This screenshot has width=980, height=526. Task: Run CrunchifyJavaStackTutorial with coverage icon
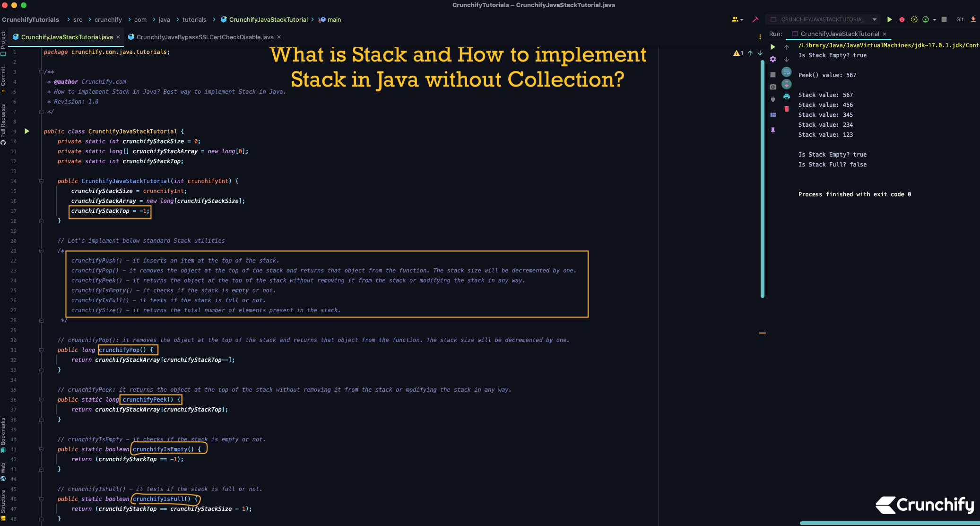point(913,19)
